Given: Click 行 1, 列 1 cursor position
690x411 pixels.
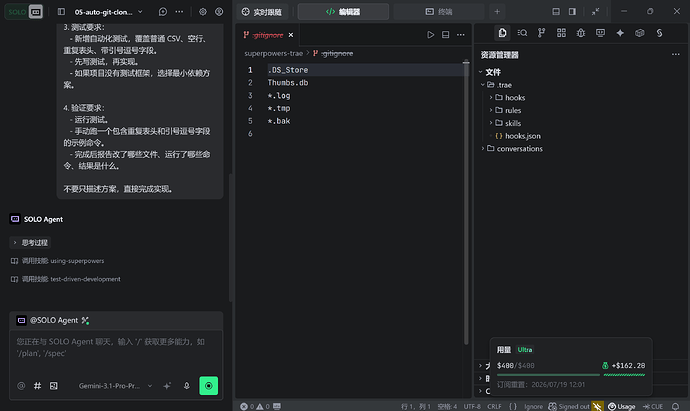Looking at the screenshot, I should (416, 407).
